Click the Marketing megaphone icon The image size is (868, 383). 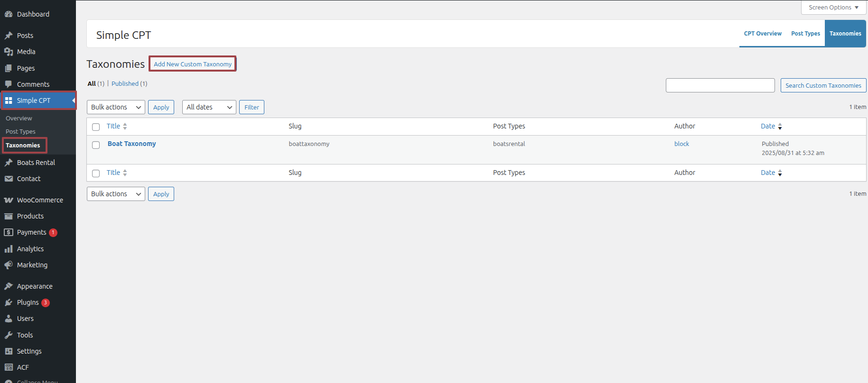pyautogui.click(x=9, y=265)
